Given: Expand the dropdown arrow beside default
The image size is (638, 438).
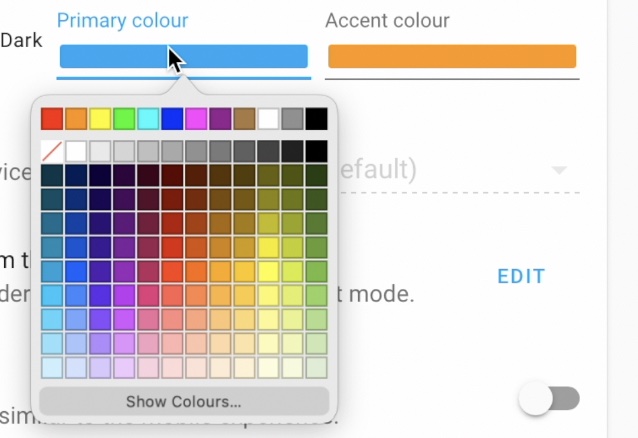Looking at the screenshot, I should coord(559,170).
